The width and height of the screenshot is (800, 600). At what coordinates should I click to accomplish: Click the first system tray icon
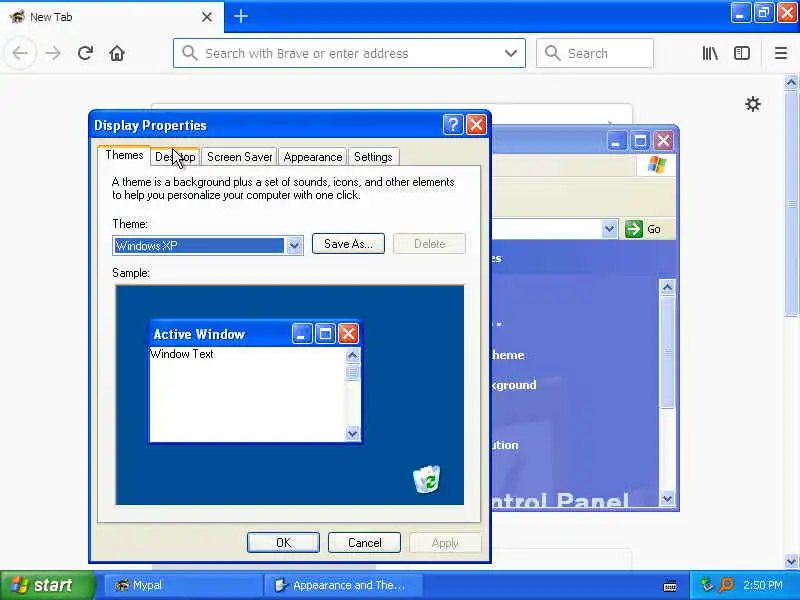707,585
